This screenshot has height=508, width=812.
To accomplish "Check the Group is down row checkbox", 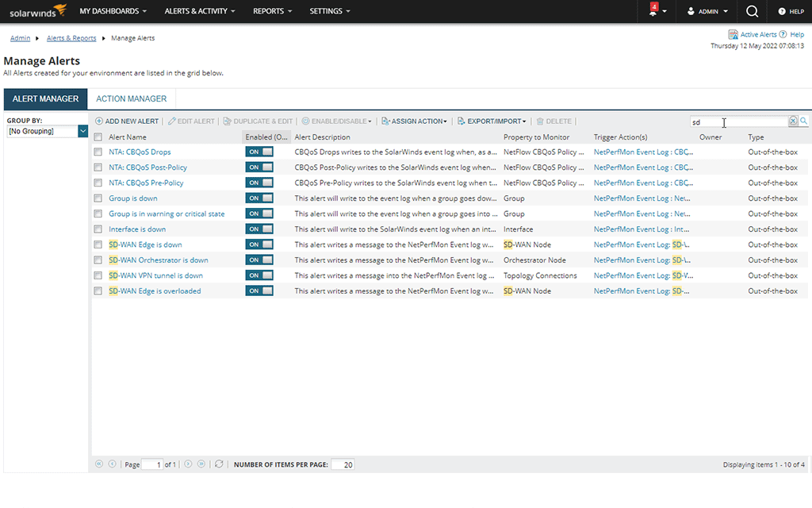I will 98,198.
